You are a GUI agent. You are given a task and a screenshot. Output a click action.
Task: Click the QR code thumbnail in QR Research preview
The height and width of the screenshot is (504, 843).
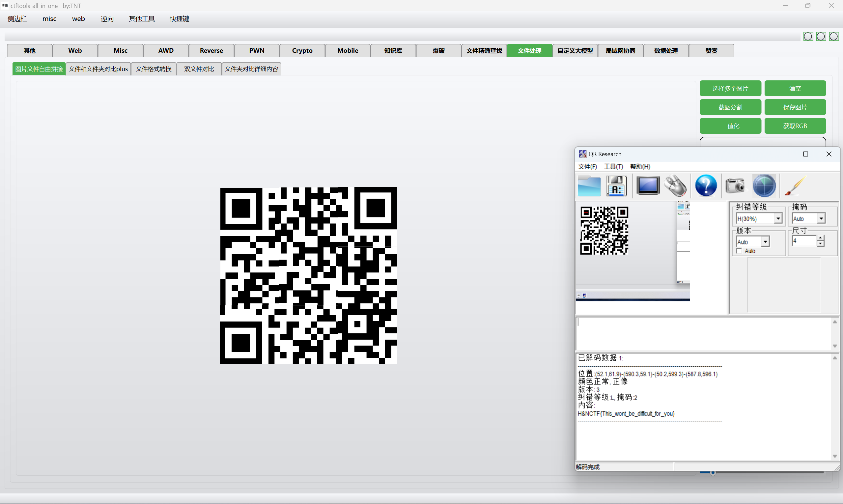pos(604,231)
